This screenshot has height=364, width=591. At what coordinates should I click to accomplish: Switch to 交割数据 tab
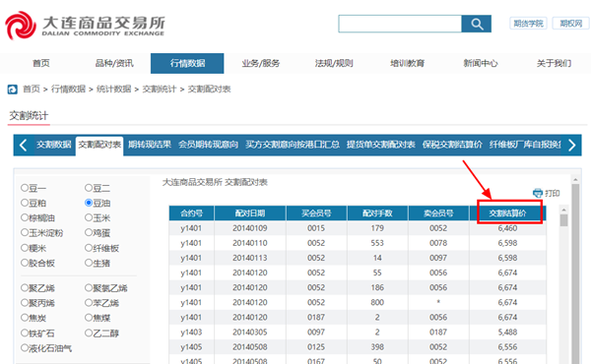click(x=54, y=145)
